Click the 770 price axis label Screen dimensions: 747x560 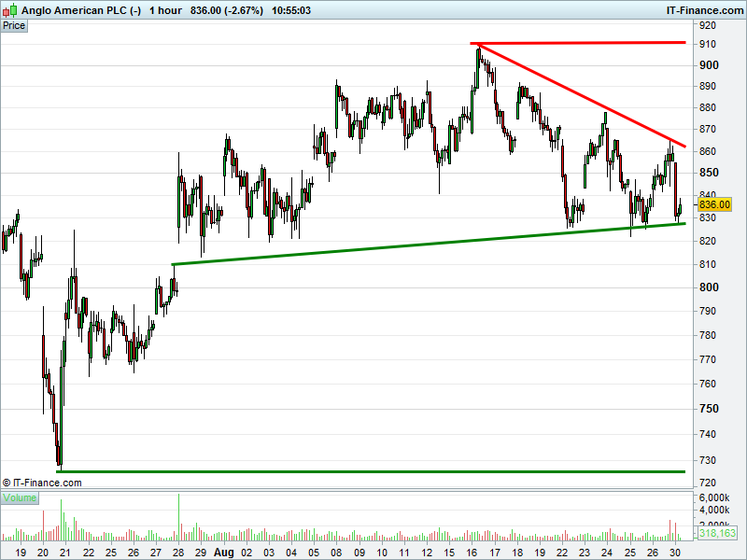(708, 360)
